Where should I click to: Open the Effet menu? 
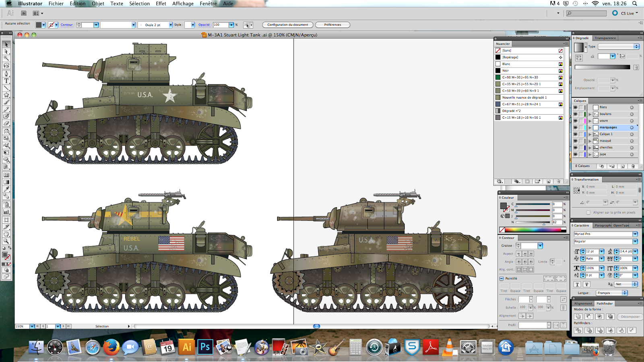tap(161, 4)
